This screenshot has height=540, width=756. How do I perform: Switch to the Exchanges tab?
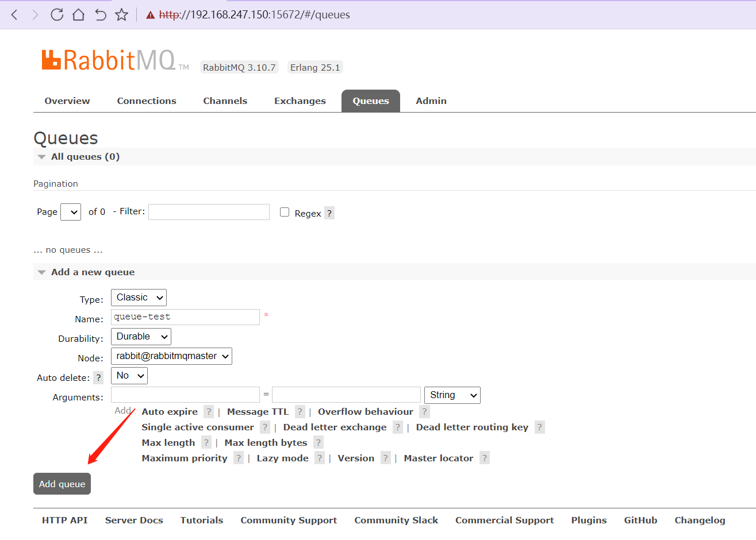[x=300, y=101]
